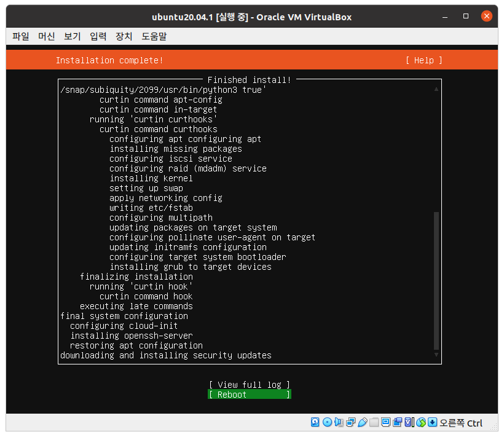Click the USB devices status icon

point(362,422)
